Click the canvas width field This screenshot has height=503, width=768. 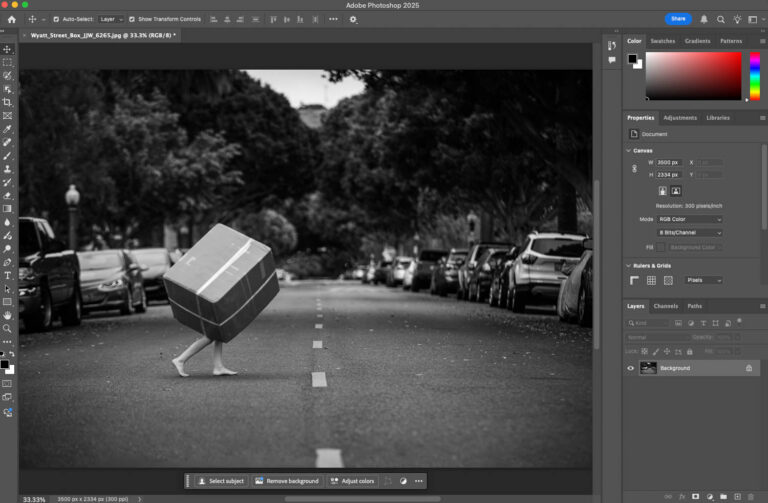point(668,163)
